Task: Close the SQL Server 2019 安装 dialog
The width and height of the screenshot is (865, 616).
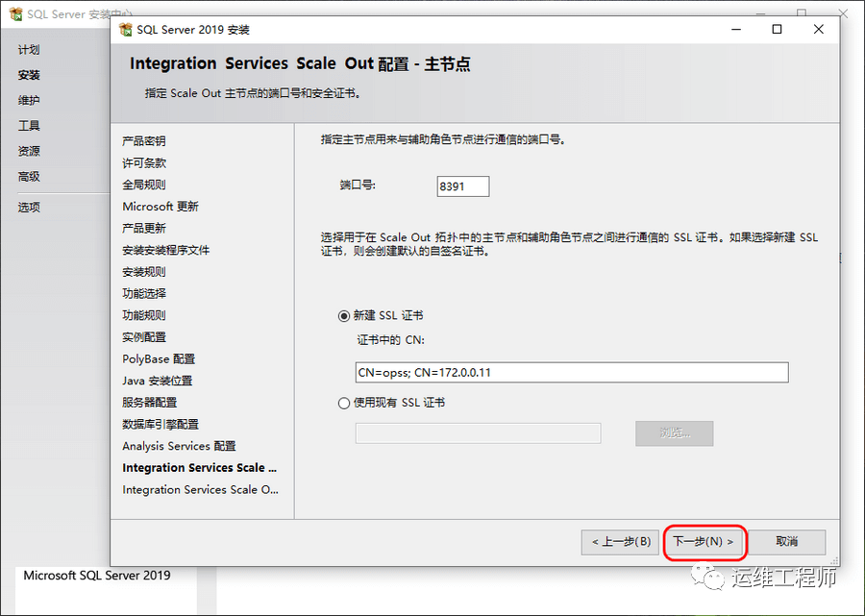Action: tap(819, 29)
